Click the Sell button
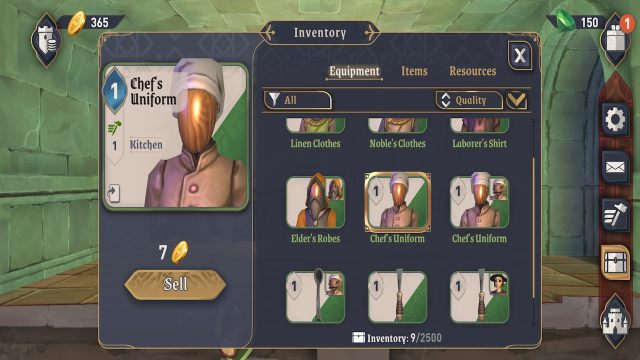The width and height of the screenshot is (640, 360). click(x=175, y=284)
